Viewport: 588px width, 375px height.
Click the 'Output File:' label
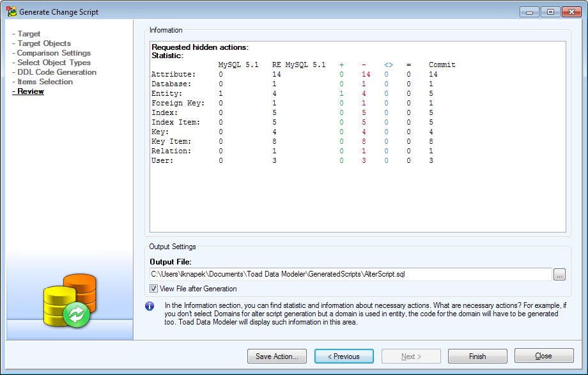(170, 262)
